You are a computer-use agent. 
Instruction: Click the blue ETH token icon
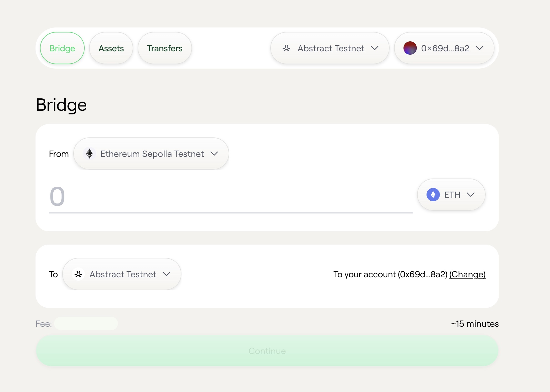pyautogui.click(x=433, y=195)
